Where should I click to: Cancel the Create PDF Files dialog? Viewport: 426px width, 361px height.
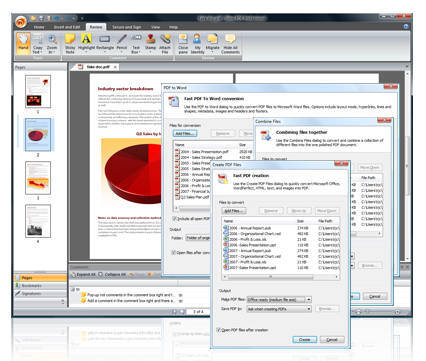[332, 339]
